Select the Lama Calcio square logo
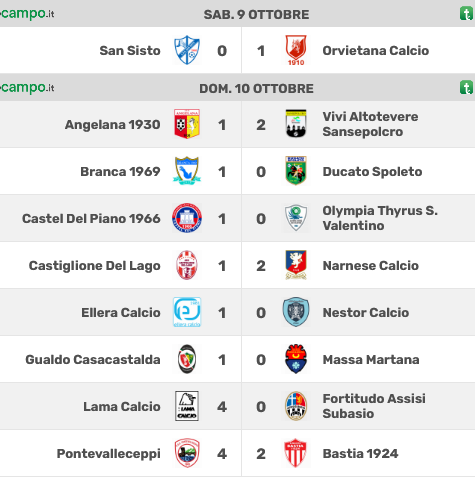The width and height of the screenshot is (475, 485). click(187, 406)
